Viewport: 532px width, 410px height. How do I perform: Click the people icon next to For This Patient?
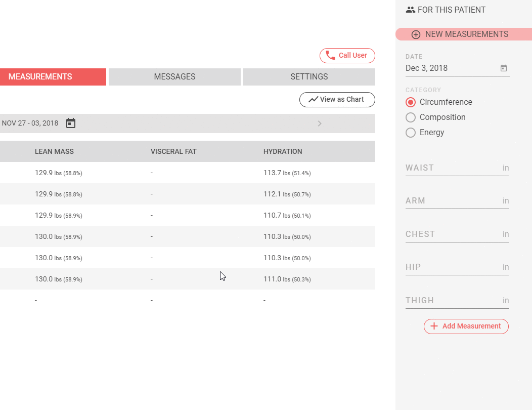click(x=411, y=10)
